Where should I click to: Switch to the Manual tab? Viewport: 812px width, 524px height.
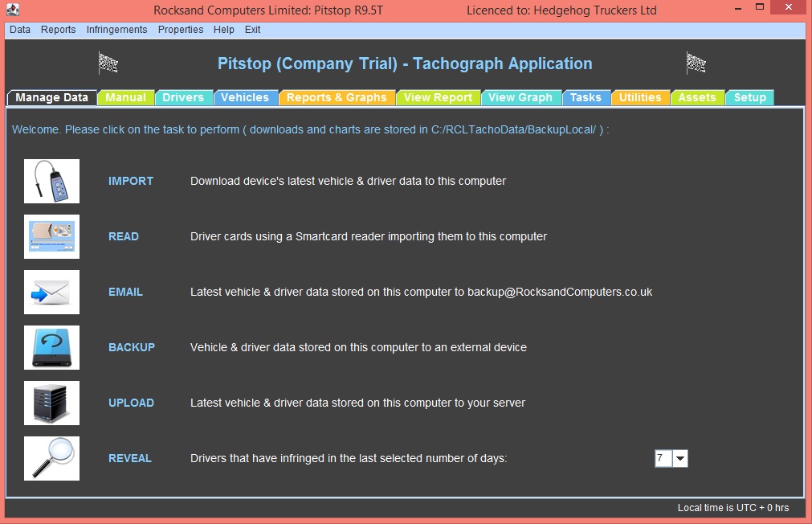pos(126,97)
